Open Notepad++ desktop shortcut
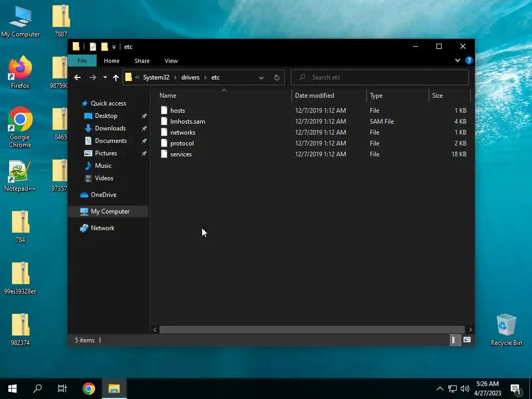 pos(20,176)
